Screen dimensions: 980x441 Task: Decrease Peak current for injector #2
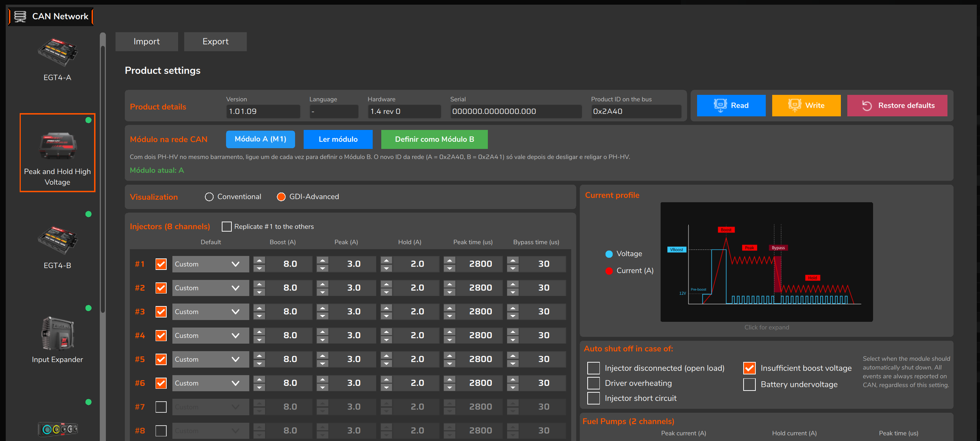click(x=323, y=292)
